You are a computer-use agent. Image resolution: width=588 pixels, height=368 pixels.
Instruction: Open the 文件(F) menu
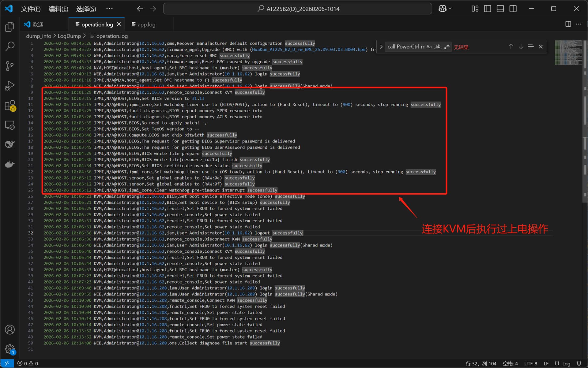click(31, 9)
